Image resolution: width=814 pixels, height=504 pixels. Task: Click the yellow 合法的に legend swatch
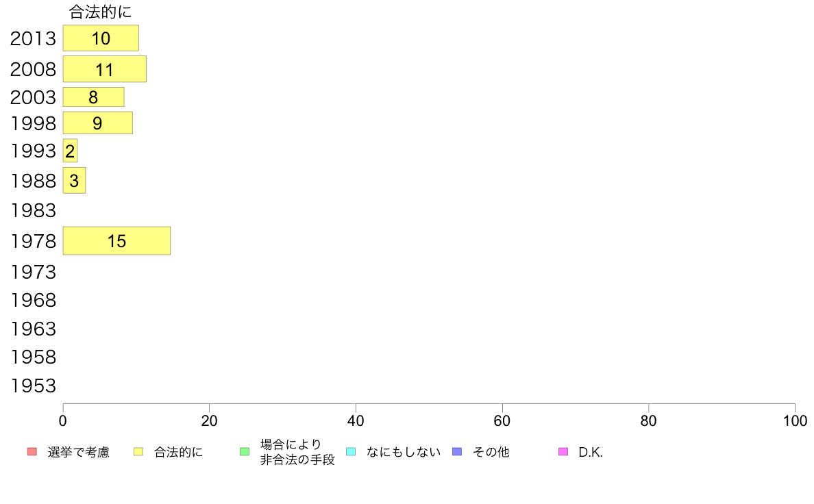click(138, 451)
